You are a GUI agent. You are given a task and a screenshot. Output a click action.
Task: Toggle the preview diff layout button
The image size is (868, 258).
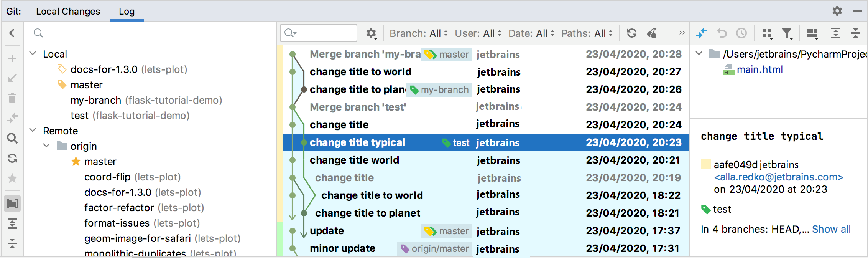(x=812, y=33)
